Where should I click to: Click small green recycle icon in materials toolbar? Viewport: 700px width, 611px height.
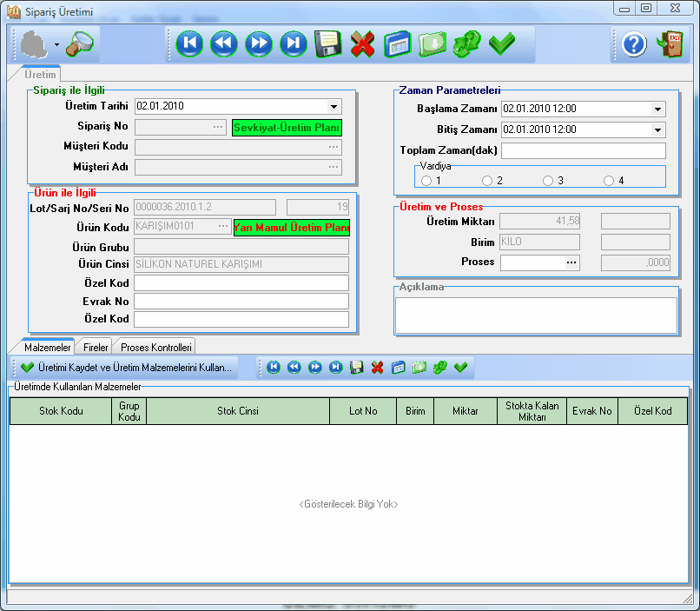(439, 367)
